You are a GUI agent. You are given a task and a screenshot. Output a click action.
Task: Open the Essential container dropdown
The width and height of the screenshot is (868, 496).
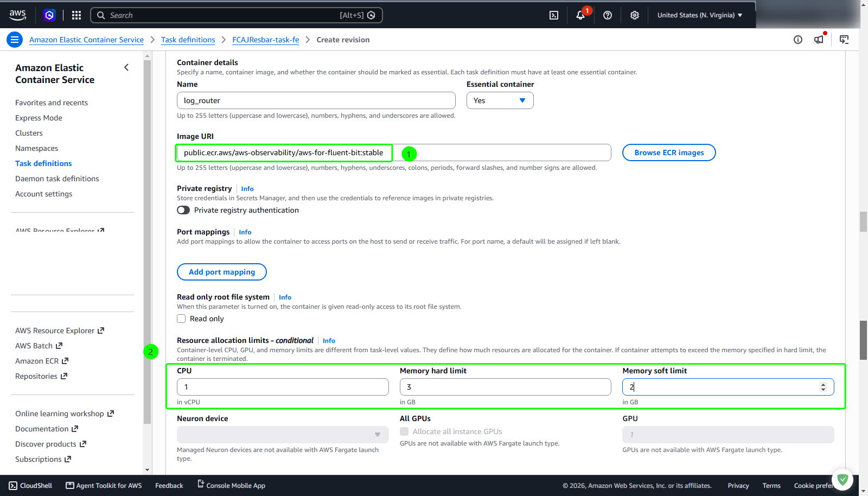coord(500,100)
